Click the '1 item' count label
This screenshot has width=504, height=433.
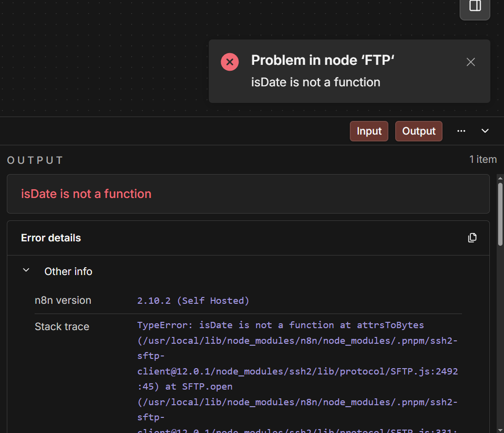(x=483, y=159)
